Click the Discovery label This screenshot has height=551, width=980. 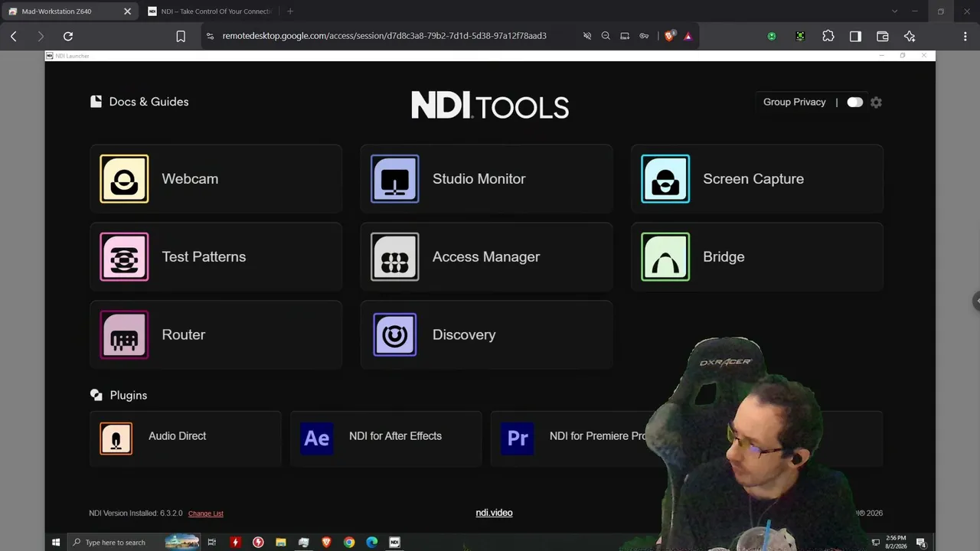pyautogui.click(x=464, y=334)
